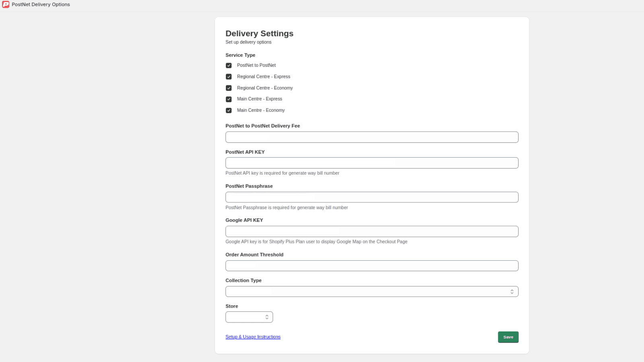Click the PostNet Passphrase label

[249, 186]
